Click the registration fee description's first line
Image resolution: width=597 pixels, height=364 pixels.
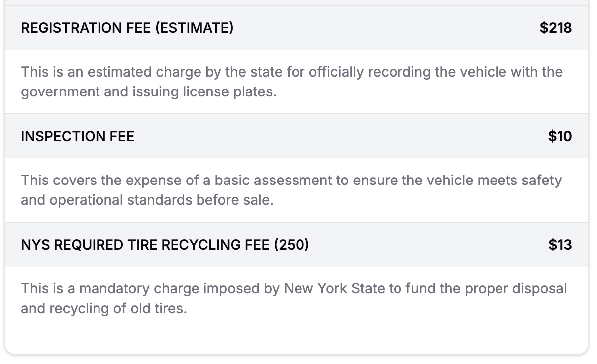click(x=292, y=72)
